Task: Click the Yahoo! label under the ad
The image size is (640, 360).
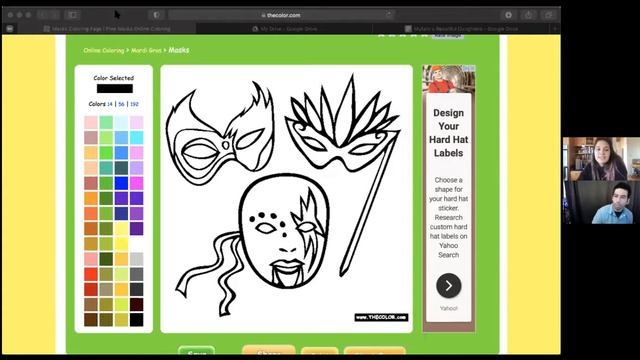Action: [x=449, y=309]
